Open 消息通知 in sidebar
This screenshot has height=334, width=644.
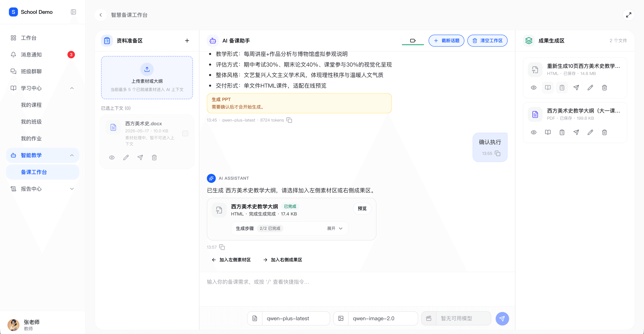coord(42,54)
